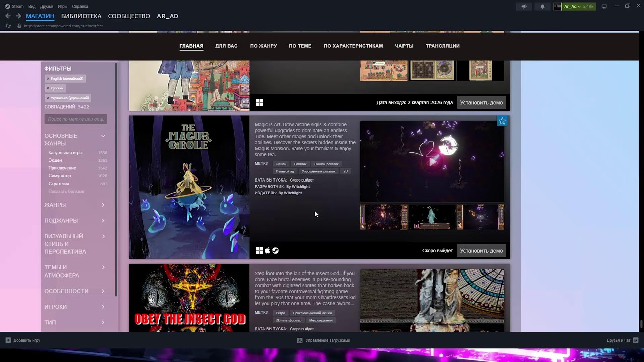Screen dimensions: 644x362
Task: Click the Ar_Ad profile avatar
Action: click(557, 7)
